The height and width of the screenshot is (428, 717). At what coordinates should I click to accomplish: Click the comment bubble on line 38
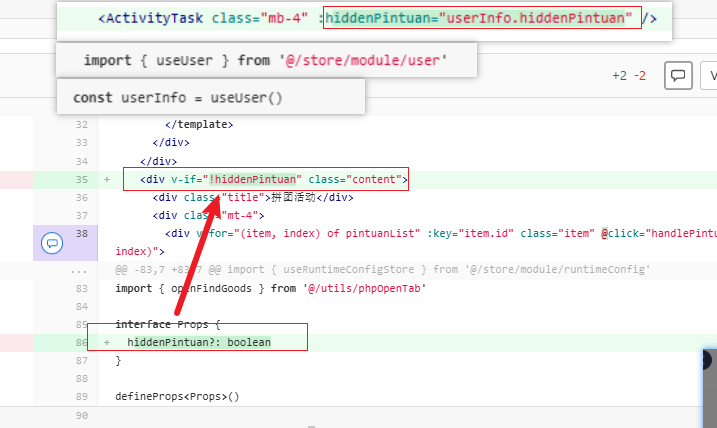click(x=52, y=243)
